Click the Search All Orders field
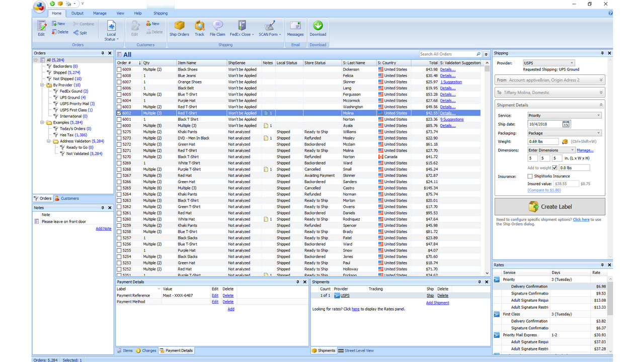The height and width of the screenshot is (362, 644). [x=448, y=54]
